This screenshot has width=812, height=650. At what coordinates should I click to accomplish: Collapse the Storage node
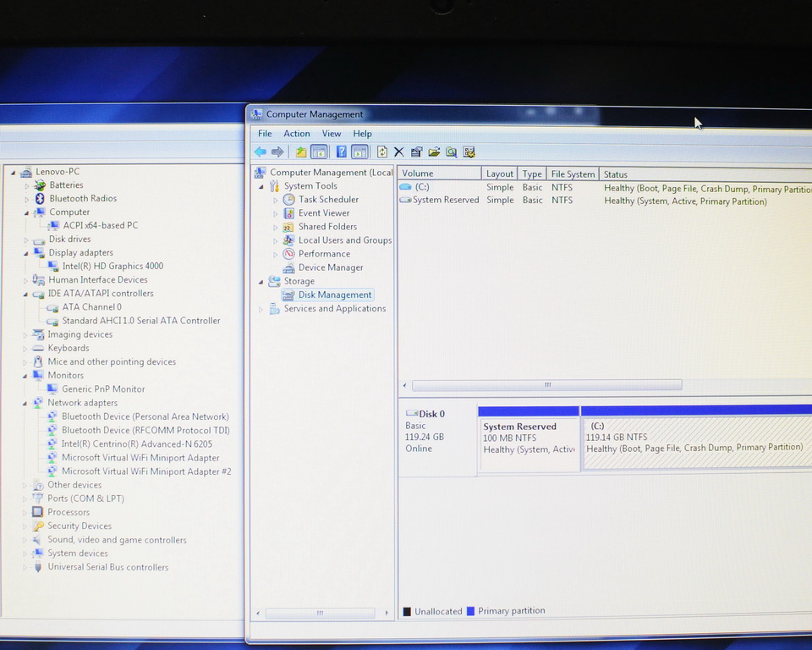261,282
